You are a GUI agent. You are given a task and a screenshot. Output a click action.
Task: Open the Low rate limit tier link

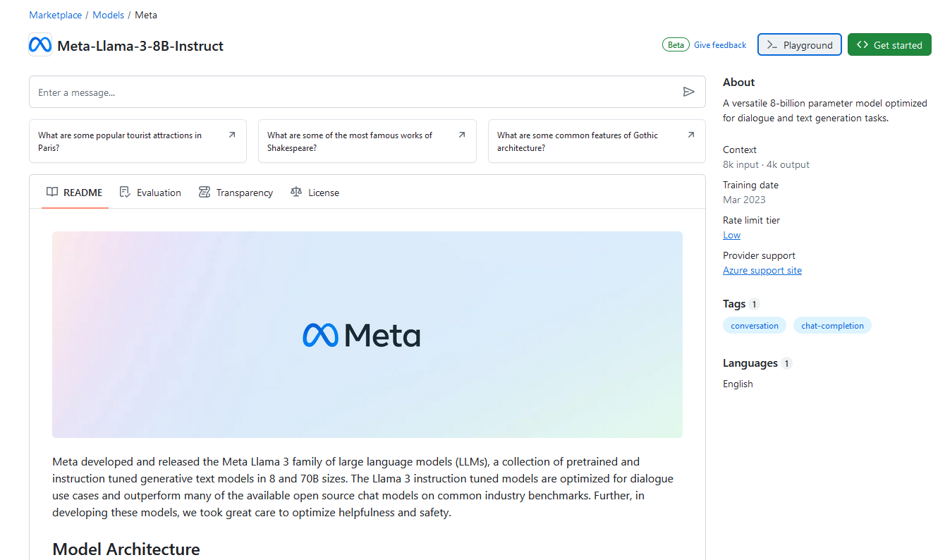tap(731, 235)
